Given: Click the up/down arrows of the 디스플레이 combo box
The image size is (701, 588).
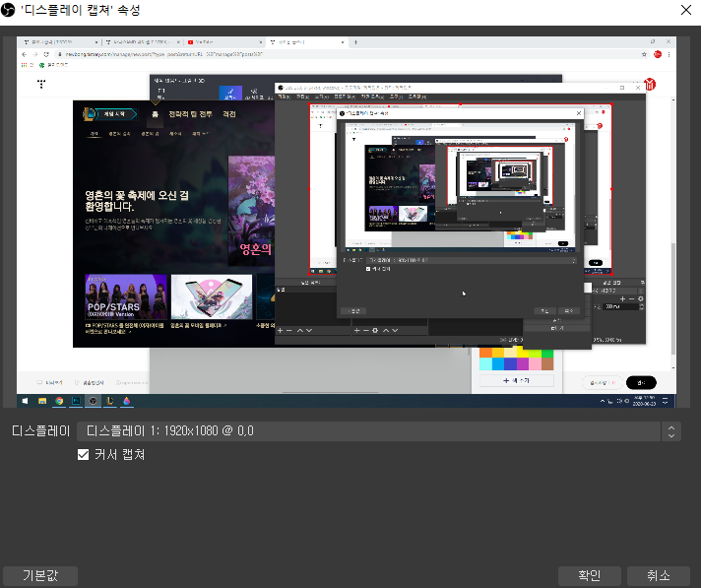Looking at the screenshot, I should (x=671, y=431).
